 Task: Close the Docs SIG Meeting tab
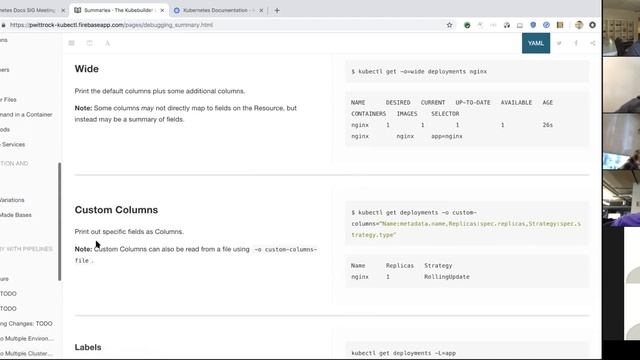63,10
